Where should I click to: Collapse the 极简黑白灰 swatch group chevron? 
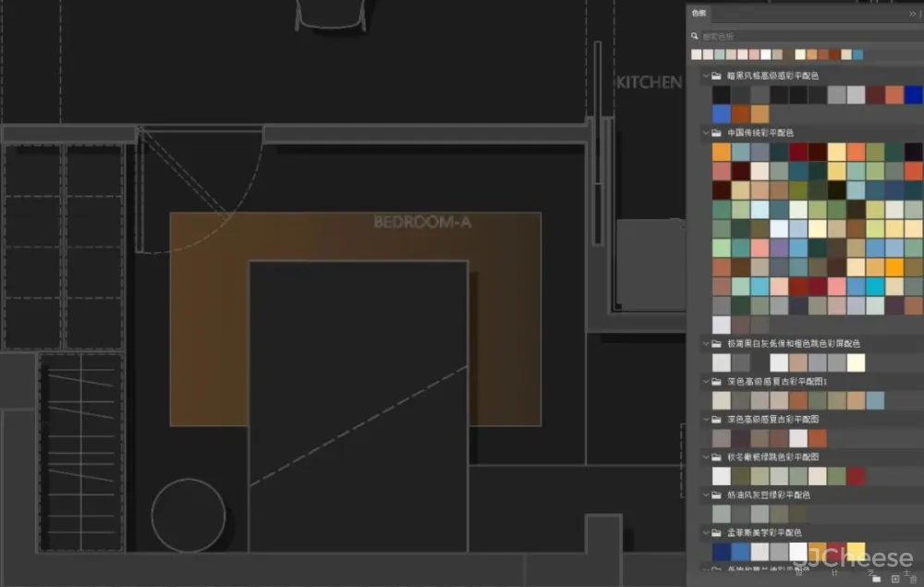pos(704,343)
